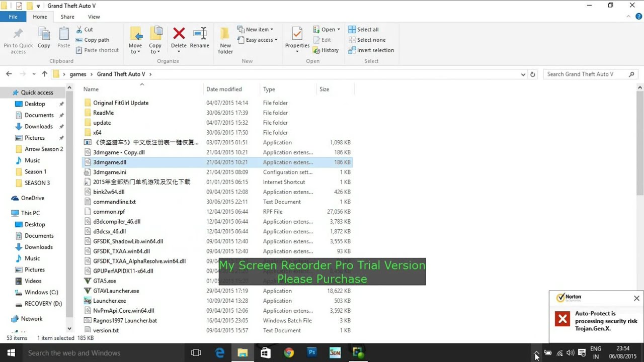Open the Open button dropdown
The image size is (644, 362).
339,30
